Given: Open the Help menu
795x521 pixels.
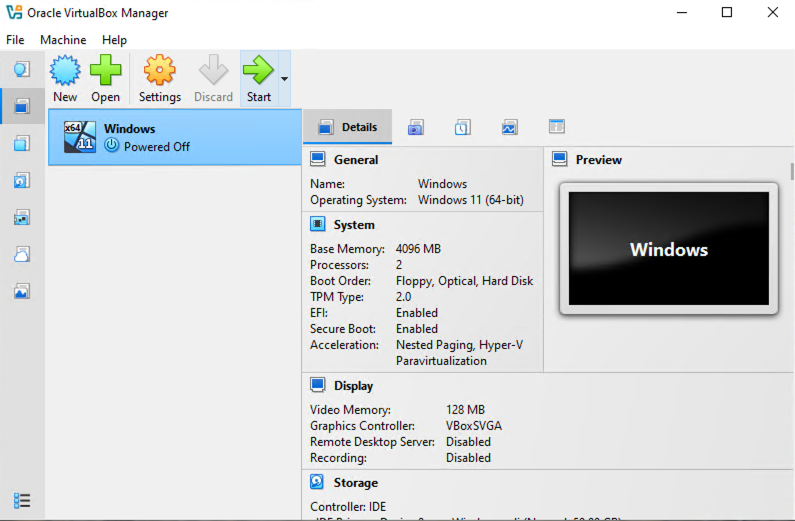Looking at the screenshot, I should 114,40.
